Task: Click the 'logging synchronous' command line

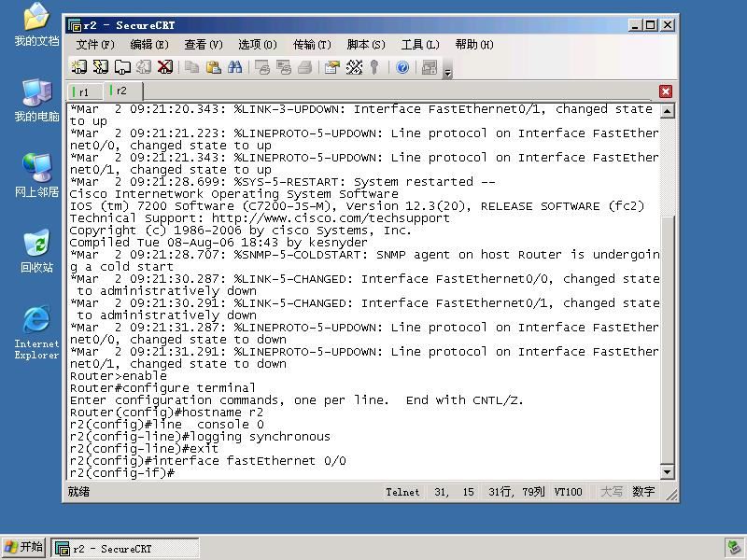Action: (x=200, y=437)
